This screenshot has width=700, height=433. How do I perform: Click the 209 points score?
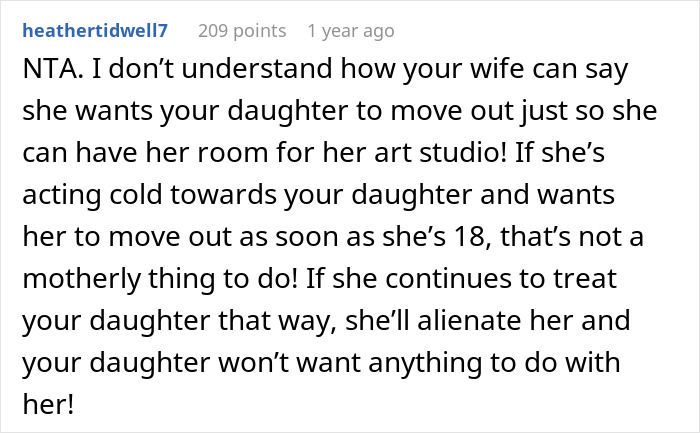coord(240,31)
